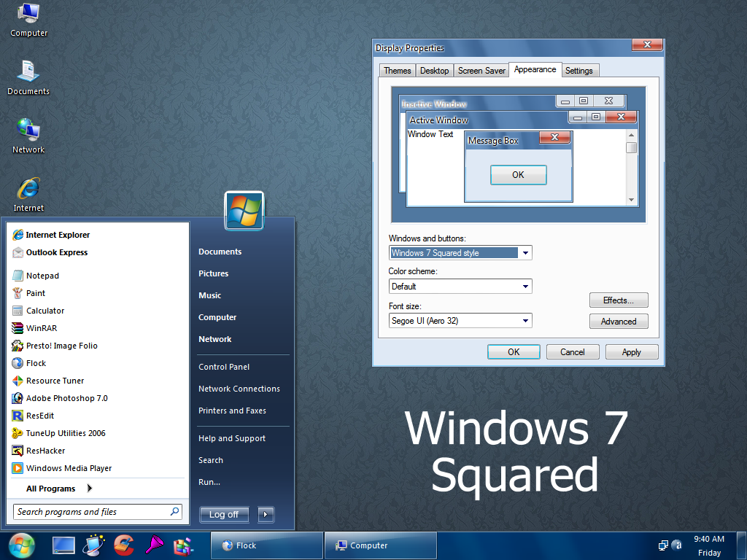Switch to the Flock taskbar window
Image resolution: width=747 pixels, height=560 pixels.
(266, 545)
